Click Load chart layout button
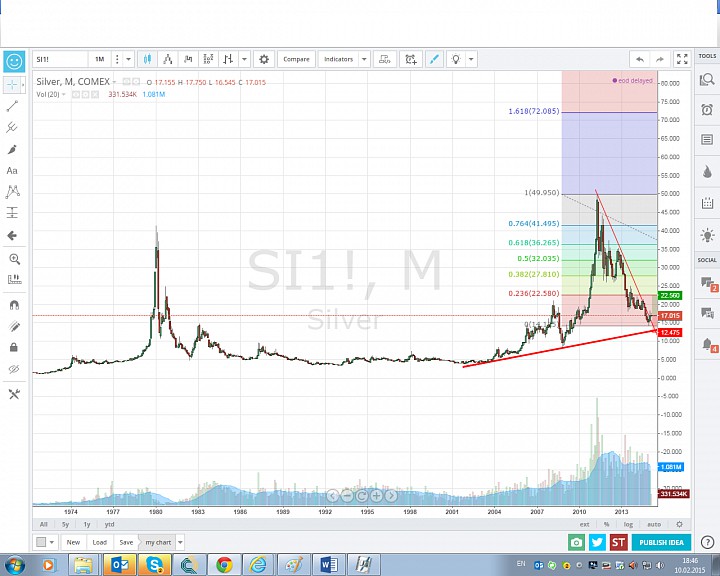Image resolution: width=720 pixels, height=576 pixels. 99,542
